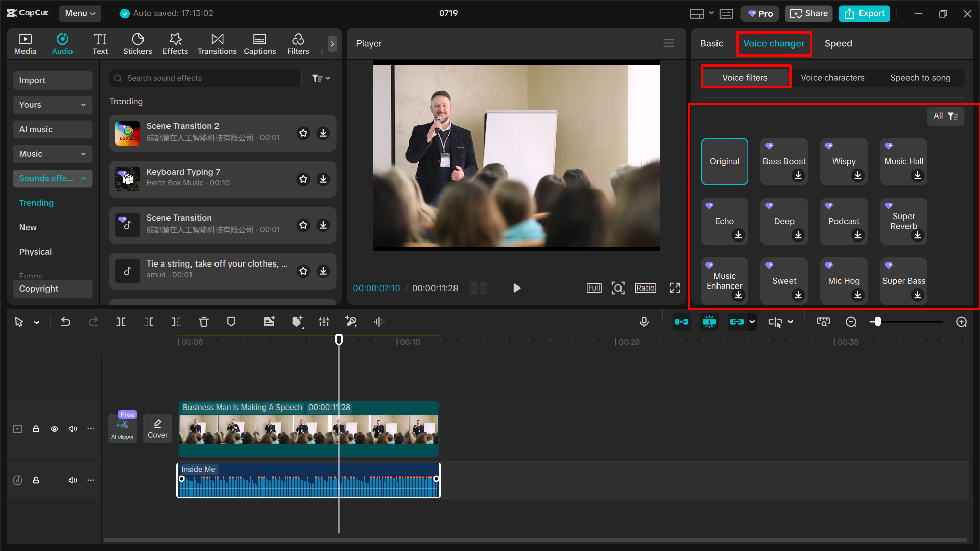Open the Menu at the top left

tap(80, 13)
